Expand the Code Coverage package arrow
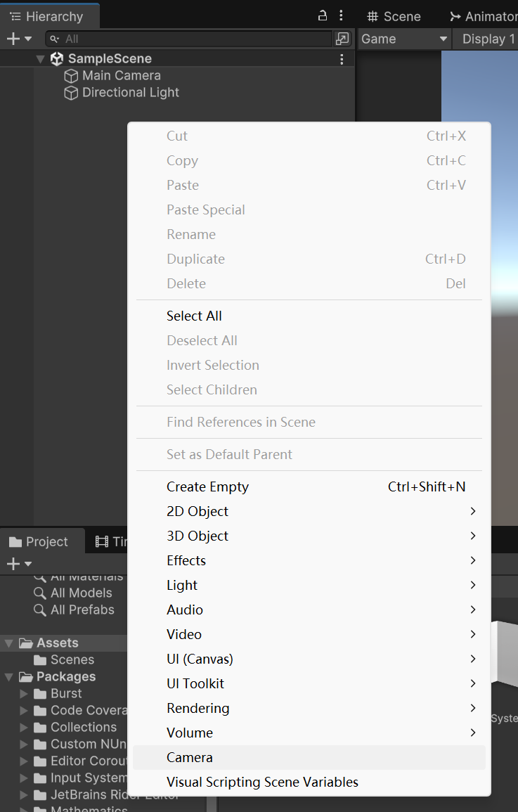The image size is (518, 812). (24, 711)
